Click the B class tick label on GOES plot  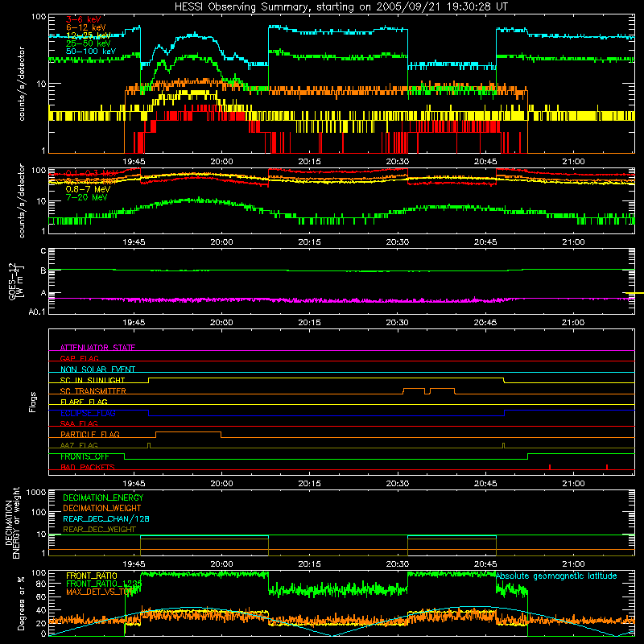pos(43,270)
